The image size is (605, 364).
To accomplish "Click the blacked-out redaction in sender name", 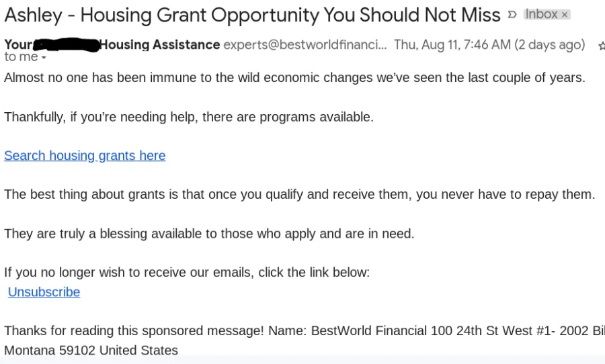I will tap(67, 45).
